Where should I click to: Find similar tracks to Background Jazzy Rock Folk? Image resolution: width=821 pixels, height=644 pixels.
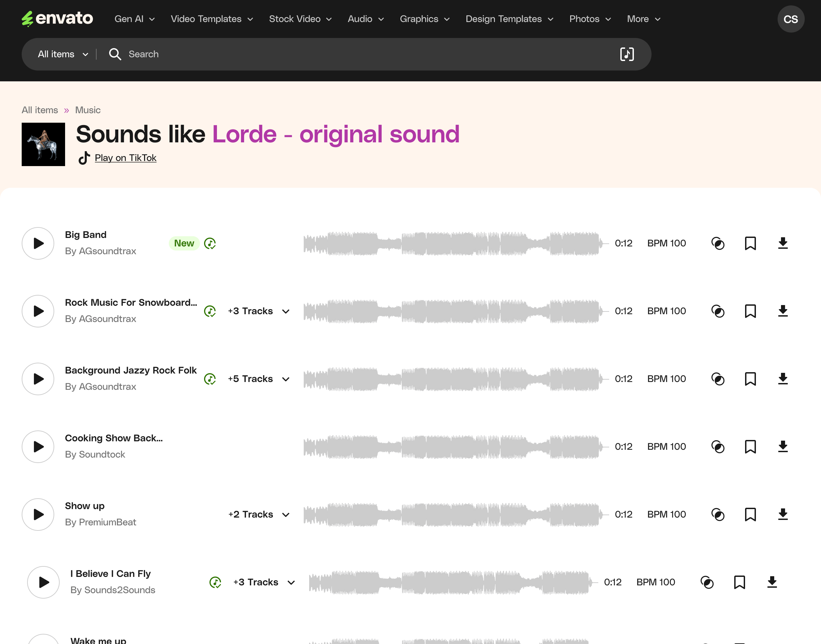click(717, 379)
